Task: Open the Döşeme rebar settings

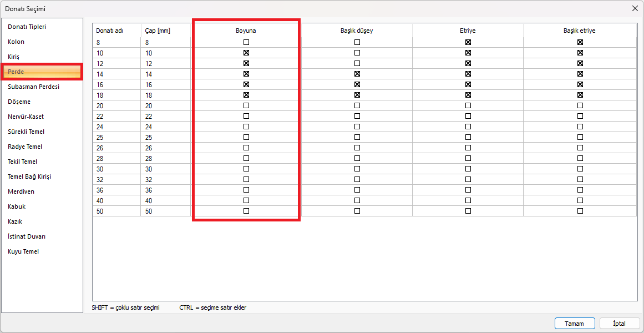Action: coord(19,102)
